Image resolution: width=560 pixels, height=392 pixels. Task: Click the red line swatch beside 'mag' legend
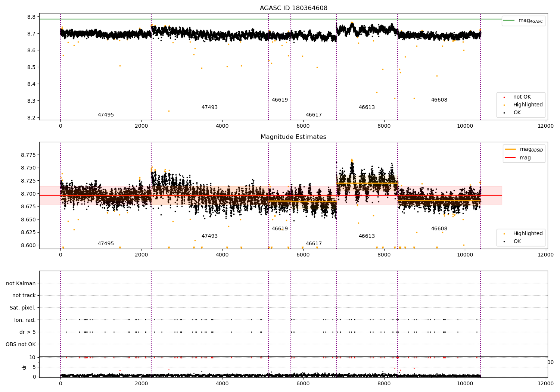(x=510, y=158)
